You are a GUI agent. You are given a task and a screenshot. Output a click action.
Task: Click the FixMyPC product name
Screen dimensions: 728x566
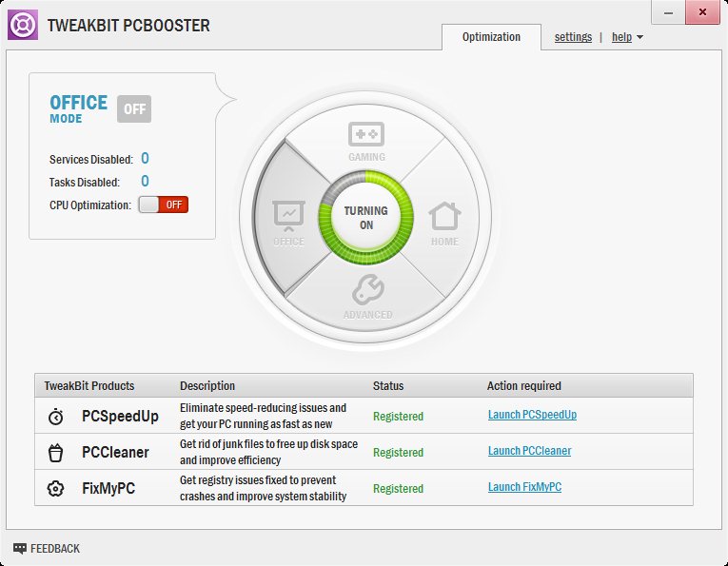[108, 489]
